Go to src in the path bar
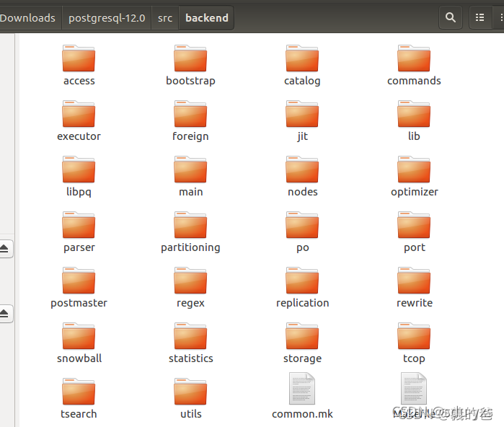The height and width of the screenshot is (427, 504). (165, 18)
